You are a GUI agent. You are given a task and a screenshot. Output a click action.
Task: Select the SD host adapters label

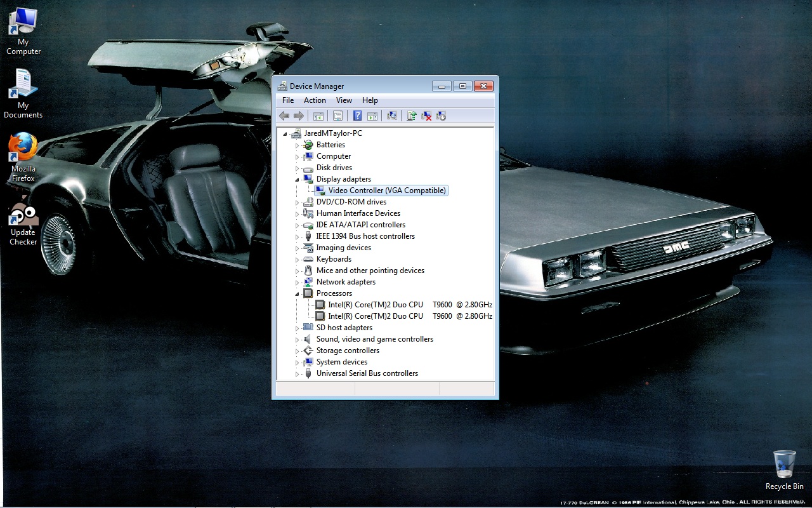click(344, 328)
